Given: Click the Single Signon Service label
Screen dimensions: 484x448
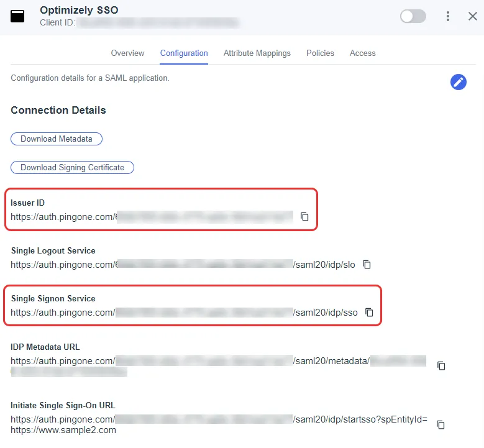Looking at the screenshot, I should tap(53, 299).
